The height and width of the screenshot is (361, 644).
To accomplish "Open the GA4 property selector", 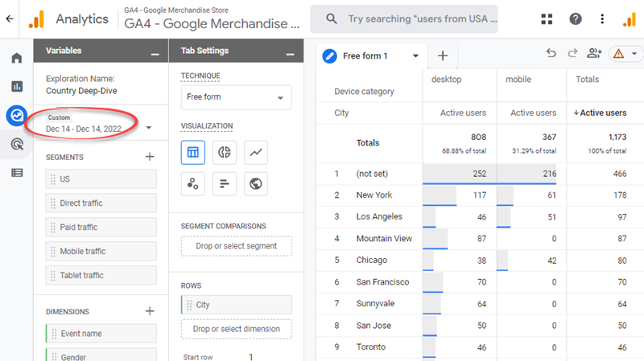I will click(212, 18).
